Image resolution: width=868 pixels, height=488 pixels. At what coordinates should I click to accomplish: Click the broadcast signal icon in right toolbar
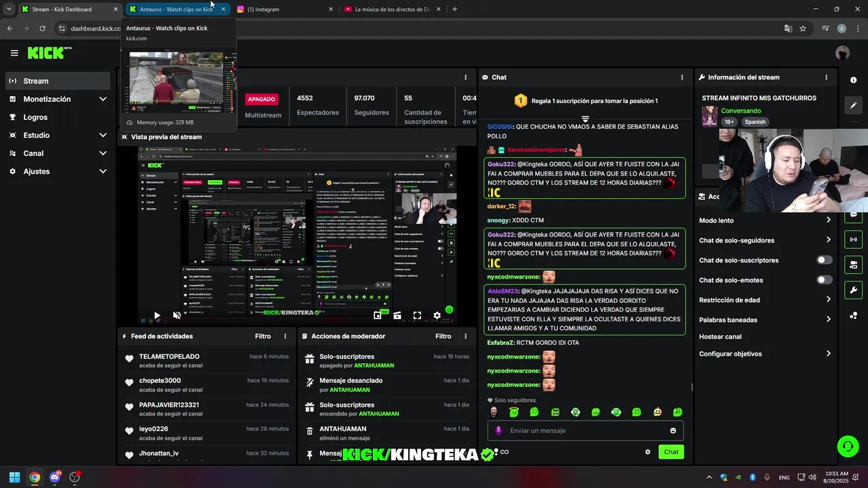853,239
